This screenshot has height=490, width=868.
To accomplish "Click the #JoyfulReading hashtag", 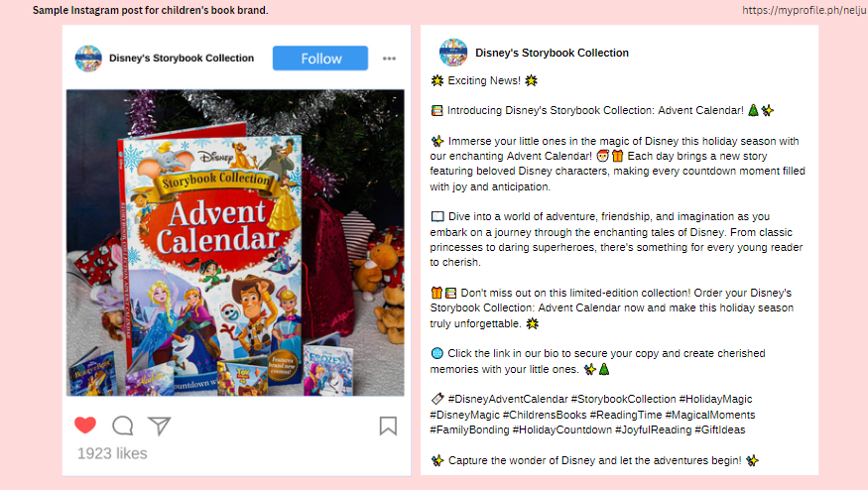I will (653, 429).
